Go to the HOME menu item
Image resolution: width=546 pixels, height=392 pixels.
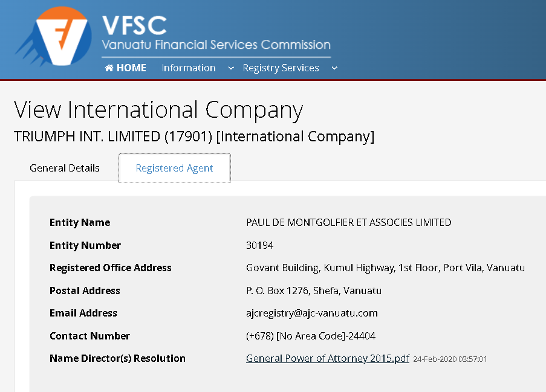(126, 68)
